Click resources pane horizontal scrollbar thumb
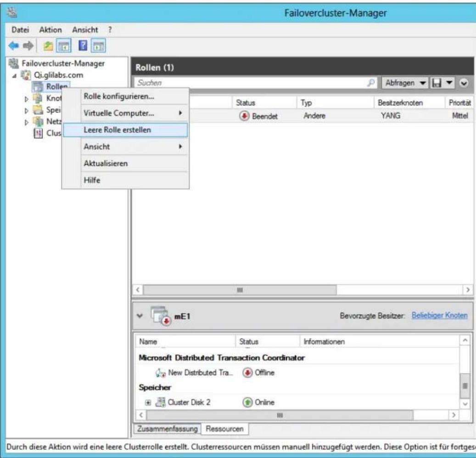 280,415
